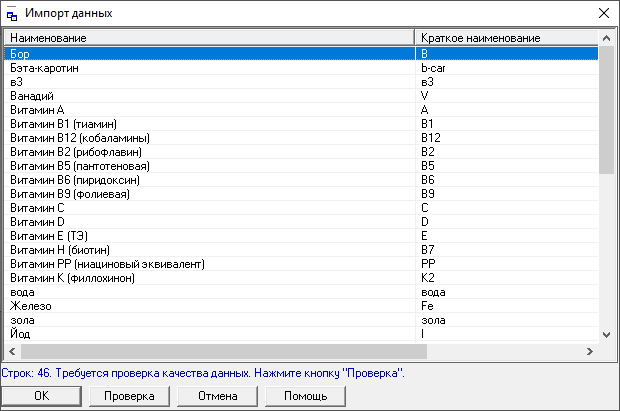Click the Проверка button
The image size is (620, 411).
[x=129, y=396]
